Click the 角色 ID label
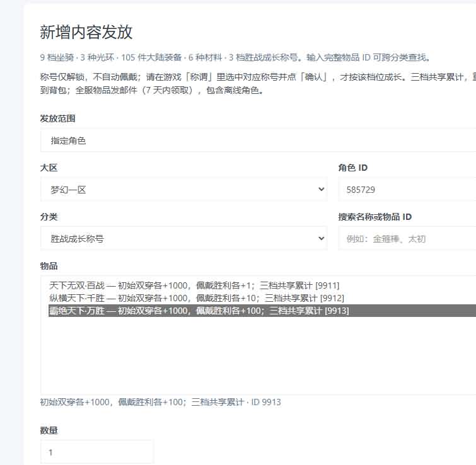This screenshot has height=465, width=476. pyautogui.click(x=353, y=168)
